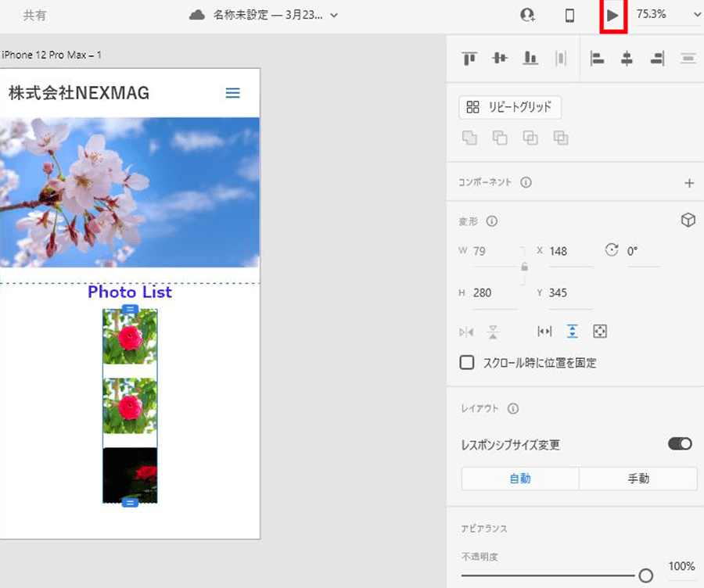Toggle horizontal and vertical scroll icon

tap(600, 332)
